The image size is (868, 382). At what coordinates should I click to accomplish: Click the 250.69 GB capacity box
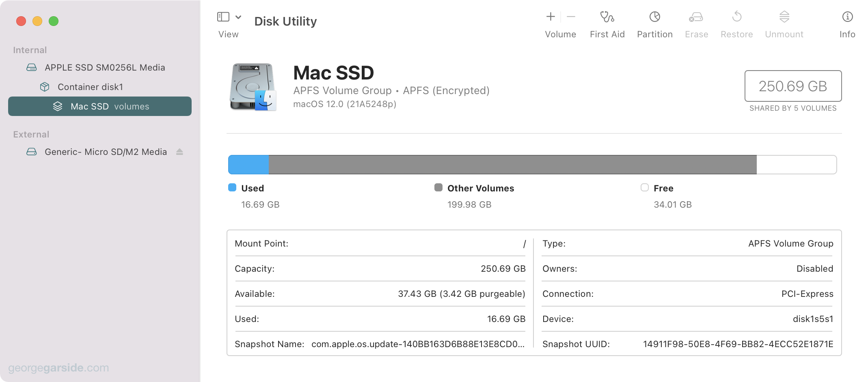793,86
